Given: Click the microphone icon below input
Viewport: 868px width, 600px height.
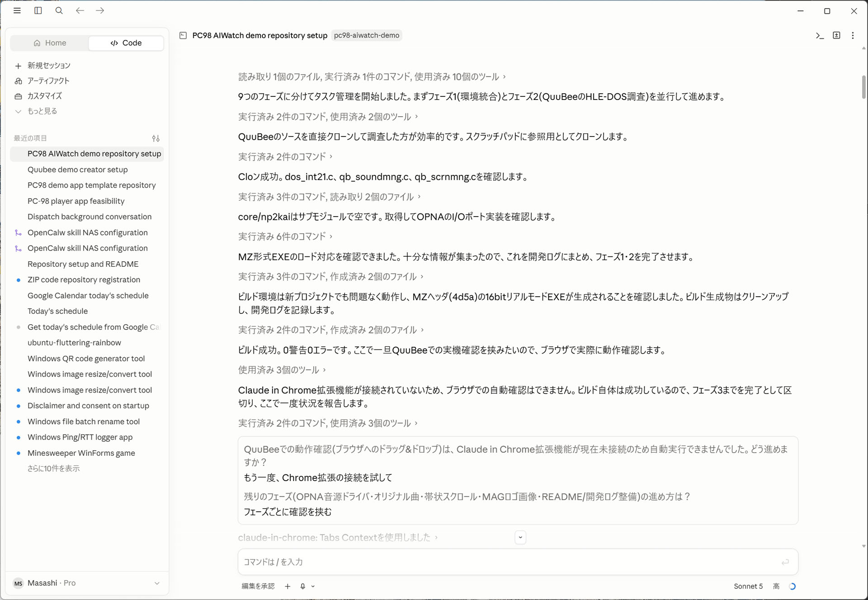Looking at the screenshot, I should [302, 586].
